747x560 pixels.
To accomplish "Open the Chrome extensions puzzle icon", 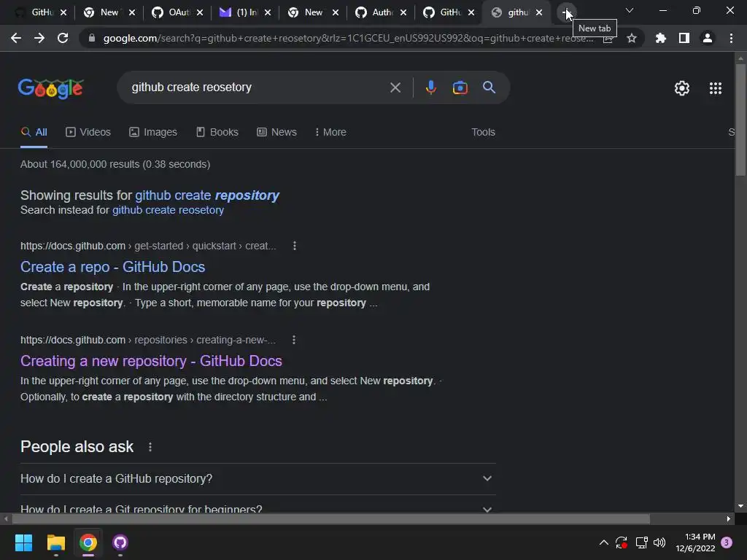I will pyautogui.click(x=660, y=38).
